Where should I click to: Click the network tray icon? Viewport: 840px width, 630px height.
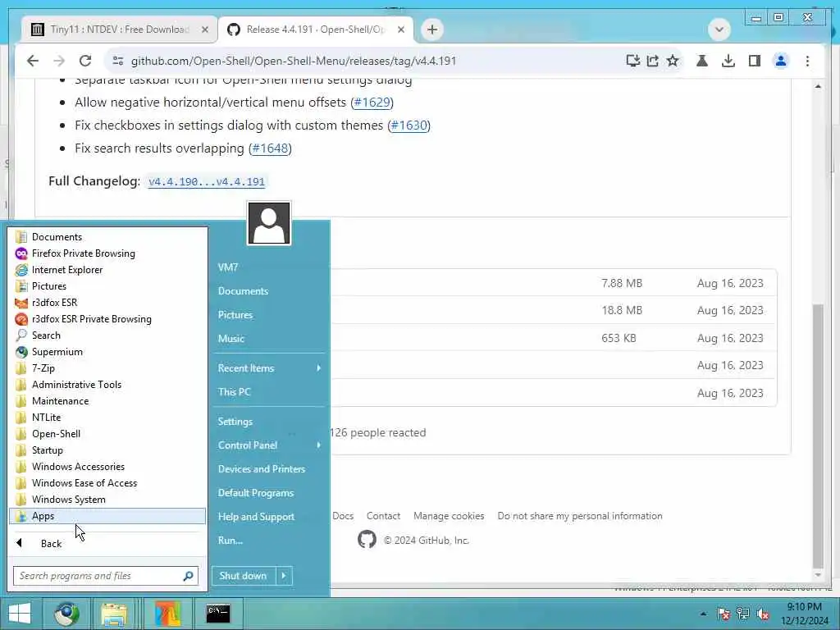click(x=743, y=614)
